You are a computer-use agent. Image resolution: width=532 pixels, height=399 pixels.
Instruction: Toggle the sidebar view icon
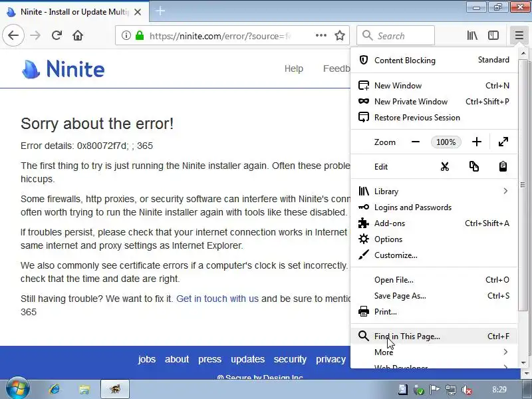coord(493,35)
